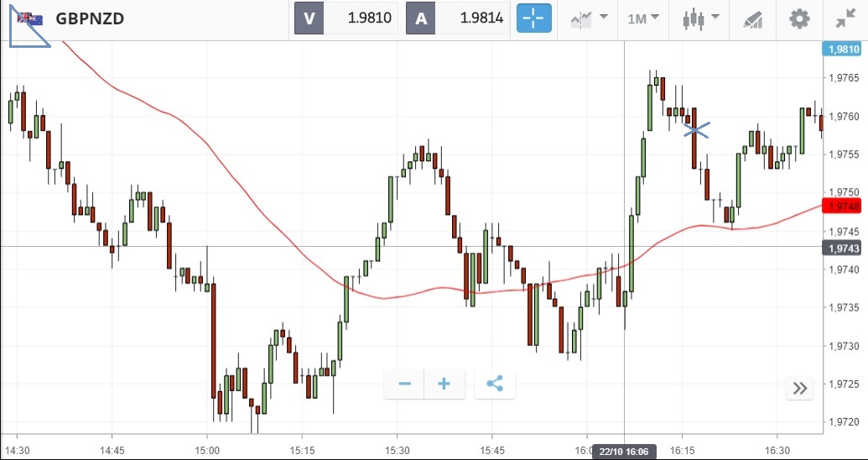Toggle the crosshair cursor tool
Screen dimensions: 868x460
coord(533,18)
